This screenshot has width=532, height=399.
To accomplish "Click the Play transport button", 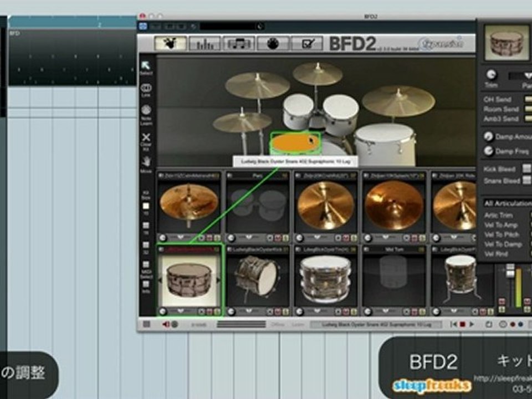I will (x=472, y=324).
